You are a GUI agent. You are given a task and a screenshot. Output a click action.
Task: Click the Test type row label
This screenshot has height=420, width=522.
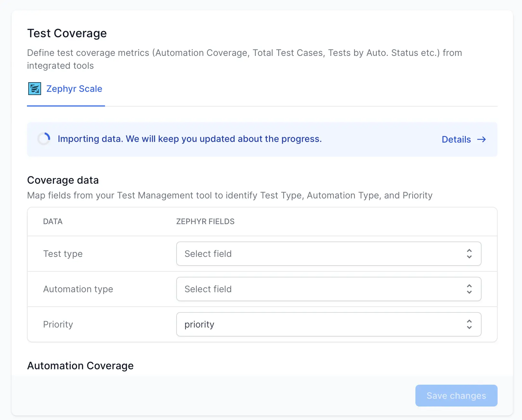(x=63, y=254)
